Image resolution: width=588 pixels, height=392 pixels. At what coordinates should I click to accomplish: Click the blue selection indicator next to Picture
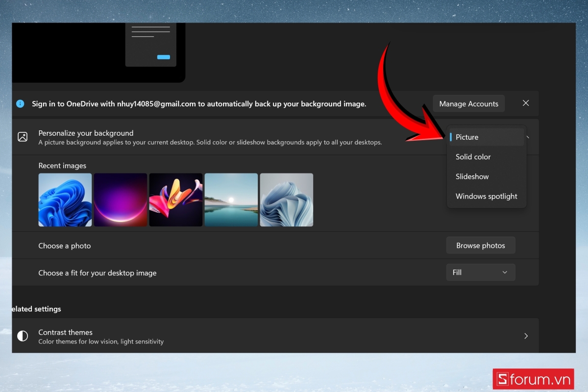[451, 137]
